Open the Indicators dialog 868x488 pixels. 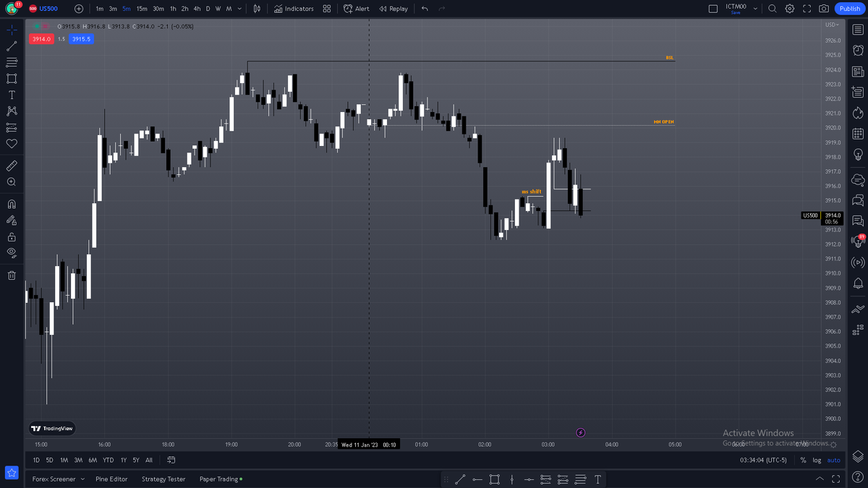pos(294,9)
